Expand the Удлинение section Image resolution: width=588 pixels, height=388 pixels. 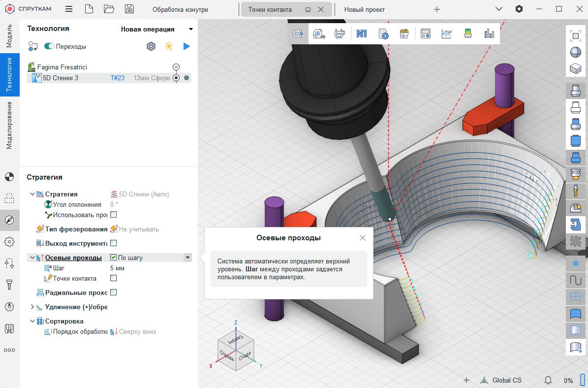click(32, 307)
